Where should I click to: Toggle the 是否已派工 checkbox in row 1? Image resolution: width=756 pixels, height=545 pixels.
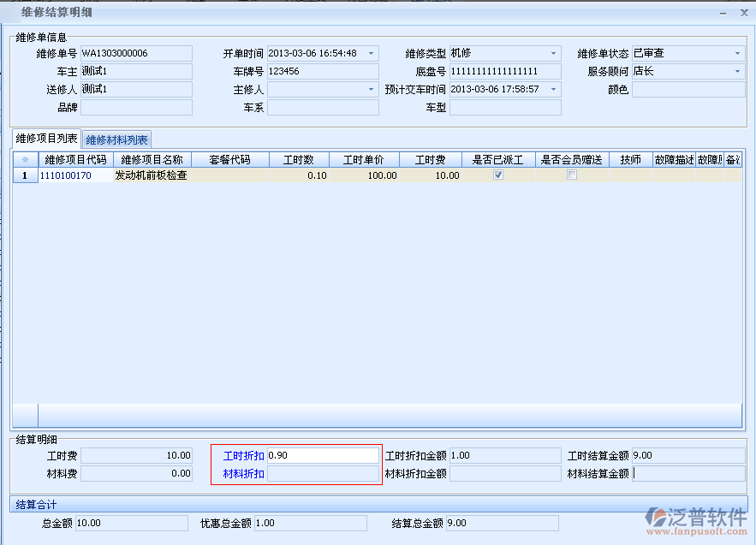point(498,175)
